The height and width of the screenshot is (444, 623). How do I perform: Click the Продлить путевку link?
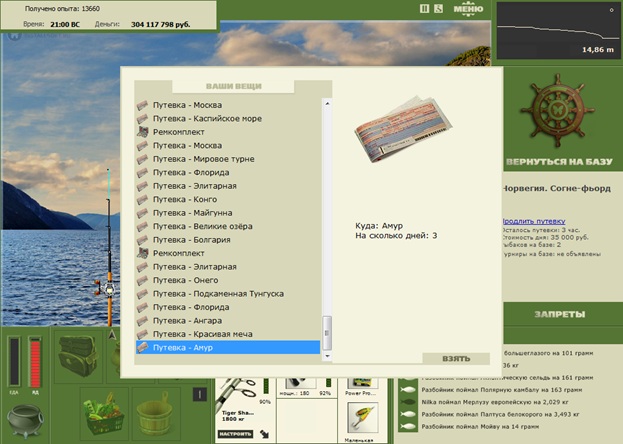click(534, 221)
